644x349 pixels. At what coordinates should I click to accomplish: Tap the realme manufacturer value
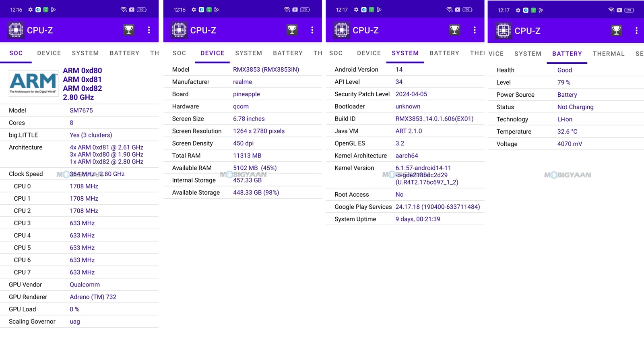pos(243,82)
